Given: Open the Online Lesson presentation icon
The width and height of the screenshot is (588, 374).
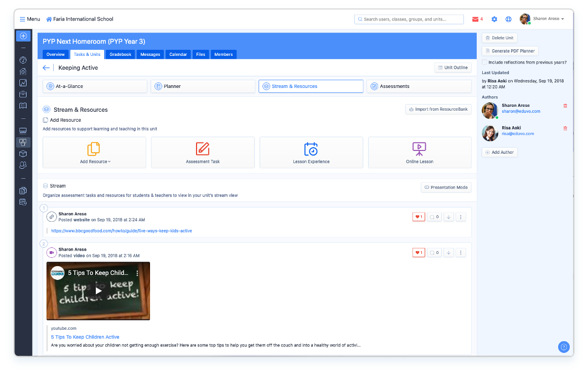Looking at the screenshot, I should point(419,149).
